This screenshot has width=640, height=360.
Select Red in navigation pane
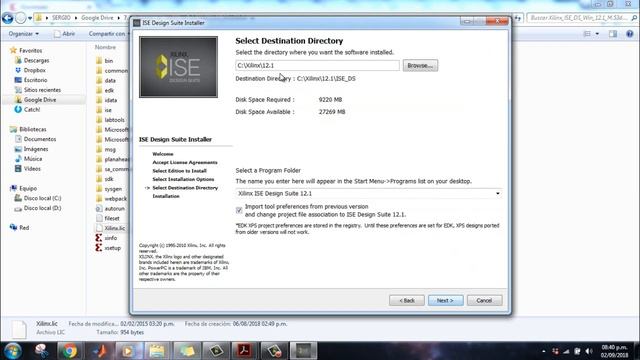click(24, 227)
